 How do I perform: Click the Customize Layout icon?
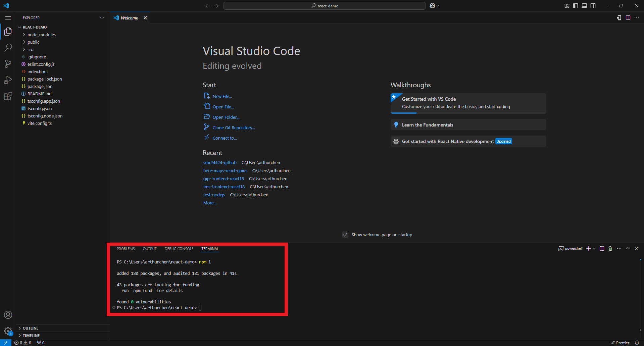tap(567, 6)
